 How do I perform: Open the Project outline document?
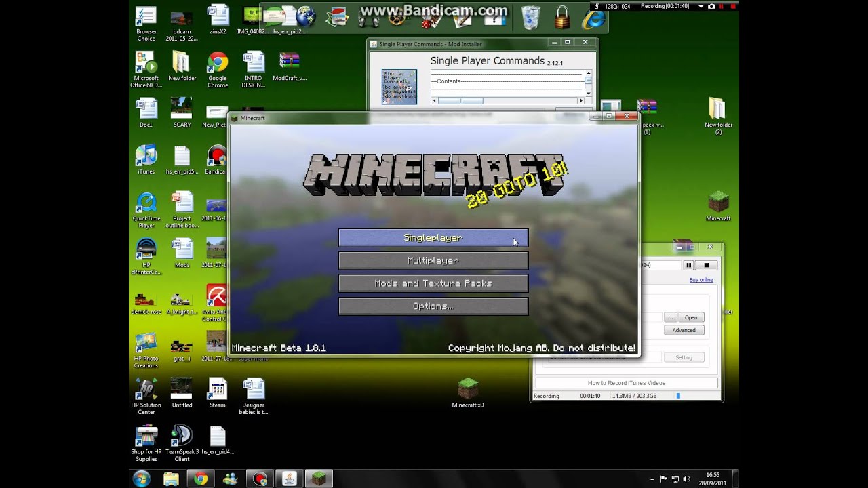click(x=182, y=210)
